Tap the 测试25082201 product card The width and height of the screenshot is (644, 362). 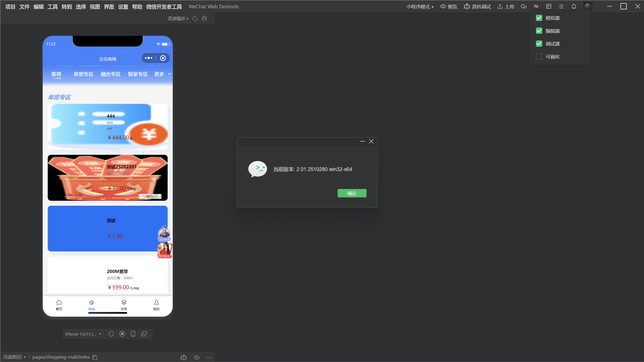[108, 178]
